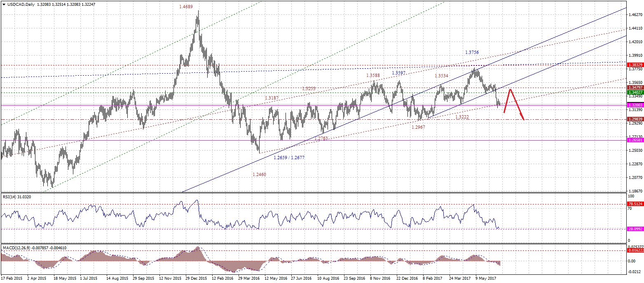This screenshot has width=644, height=283.
Task: Select the 1.3534 chart annotation
Action: tap(442, 76)
